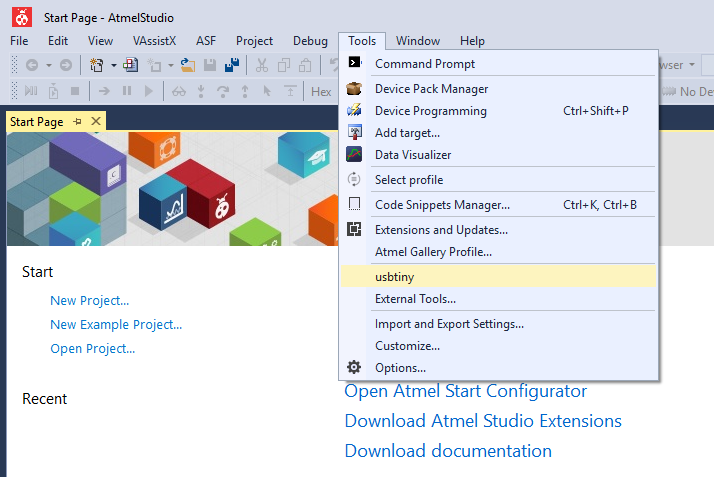Choose Import and Export Settings... entry

[498, 324]
